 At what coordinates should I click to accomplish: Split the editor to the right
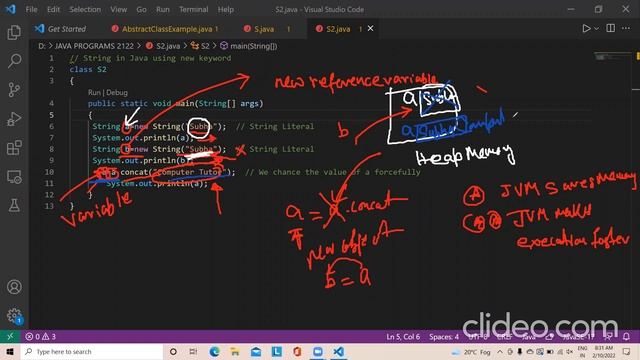[x=611, y=28]
